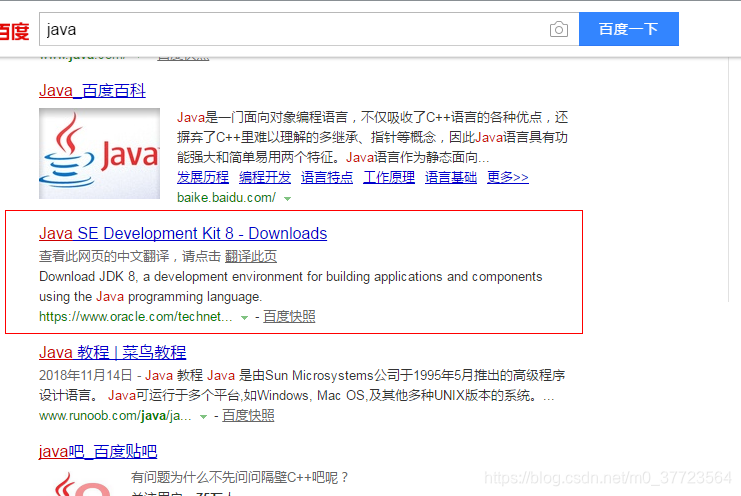Click the Java logo thumbnail image
The height and width of the screenshot is (496, 741).
click(x=99, y=154)
